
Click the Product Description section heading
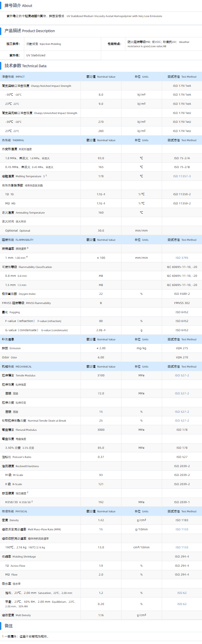point(29,31)
